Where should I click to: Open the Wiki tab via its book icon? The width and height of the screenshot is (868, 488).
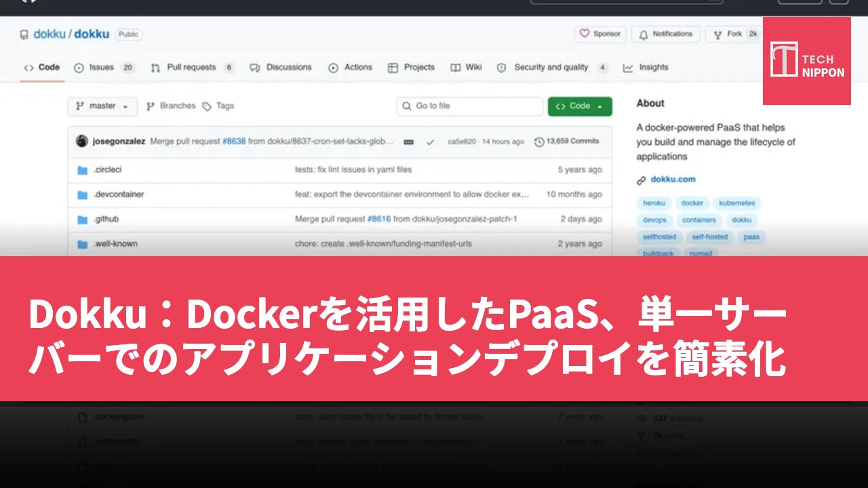(x=456, y=68)
